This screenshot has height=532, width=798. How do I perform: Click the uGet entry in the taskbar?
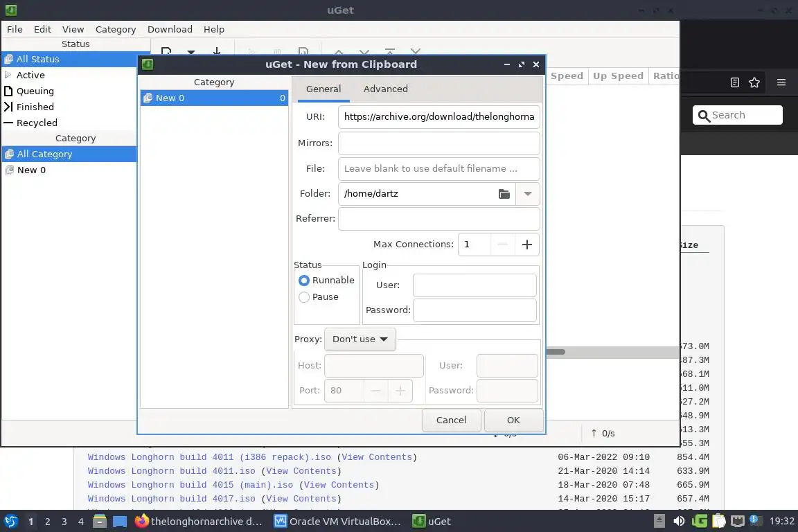pos(432,522)
